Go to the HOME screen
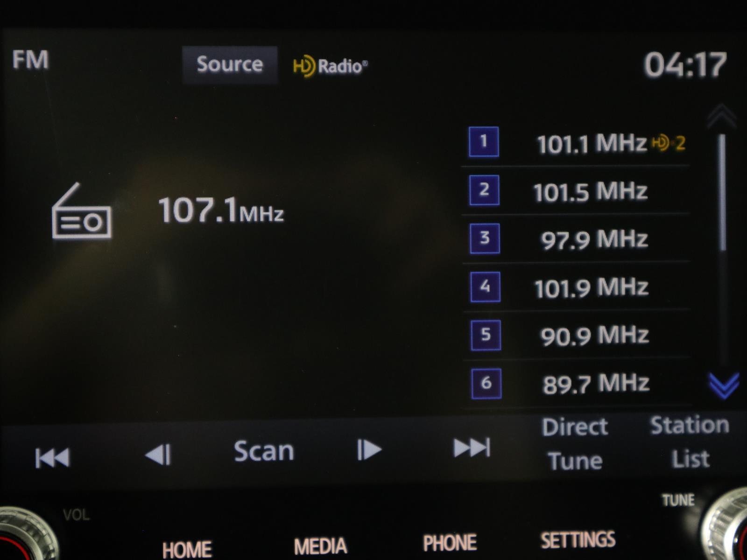 coord(187,549)
